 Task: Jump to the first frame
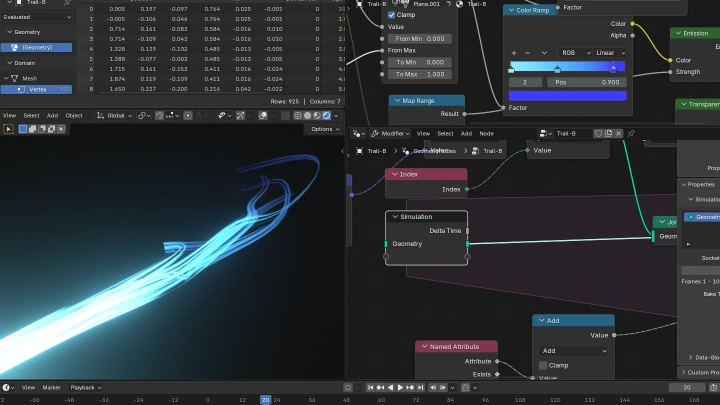pyautogui.click(x=371, y=388)
